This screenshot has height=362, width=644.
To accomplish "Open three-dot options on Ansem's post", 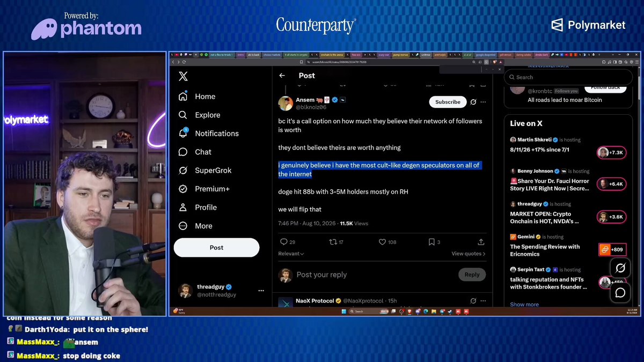I will click(x=483, y=102).
